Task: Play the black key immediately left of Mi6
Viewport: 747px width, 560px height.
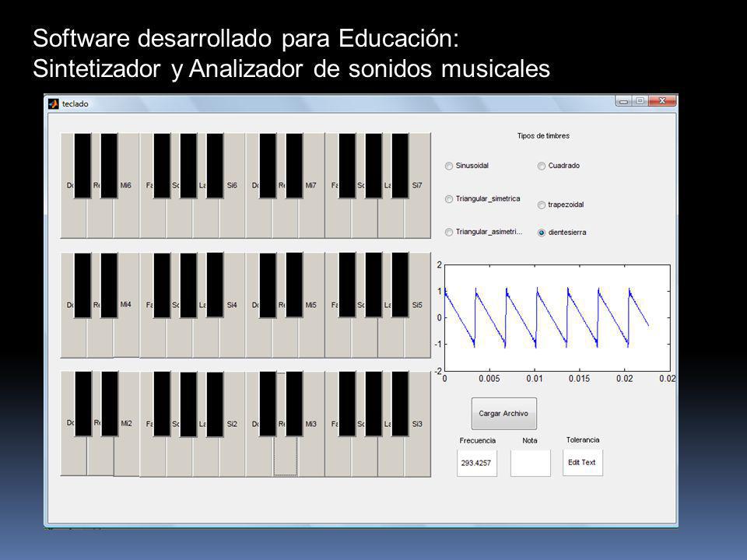Action: coord(109,165)
